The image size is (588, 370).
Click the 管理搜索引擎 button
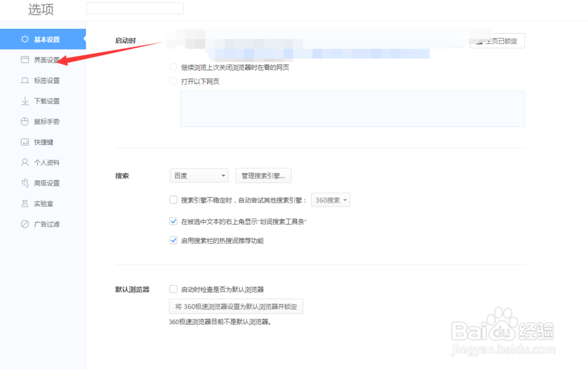coord(263,175)
